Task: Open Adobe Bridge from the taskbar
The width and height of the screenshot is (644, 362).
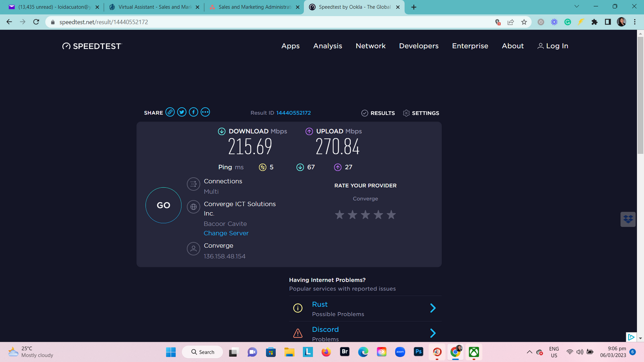Action: point(345,352)
